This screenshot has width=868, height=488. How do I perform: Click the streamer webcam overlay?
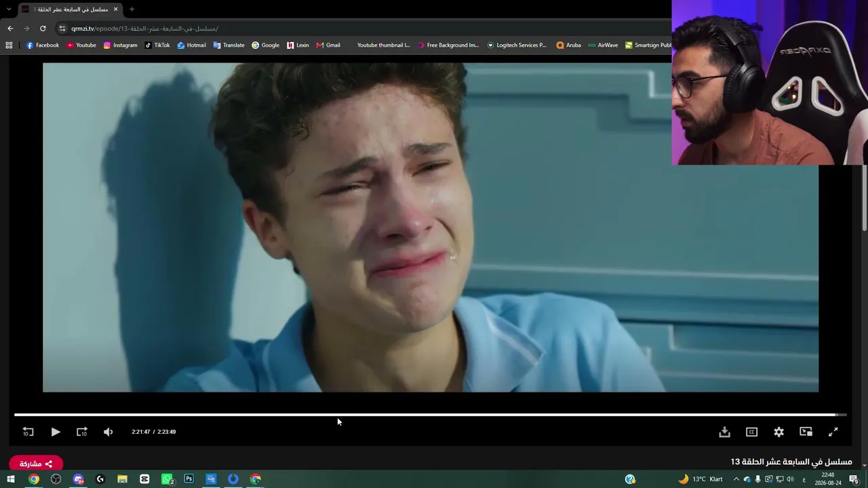point(770,83)
